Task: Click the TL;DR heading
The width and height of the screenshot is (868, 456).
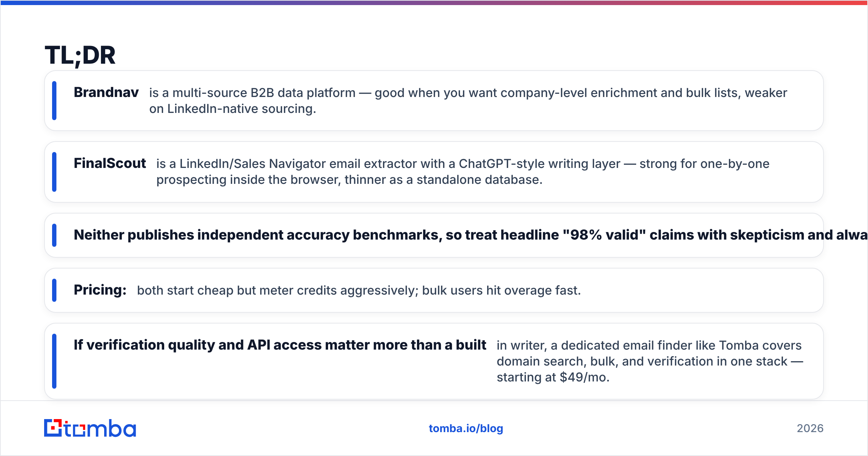Action: 80,55
